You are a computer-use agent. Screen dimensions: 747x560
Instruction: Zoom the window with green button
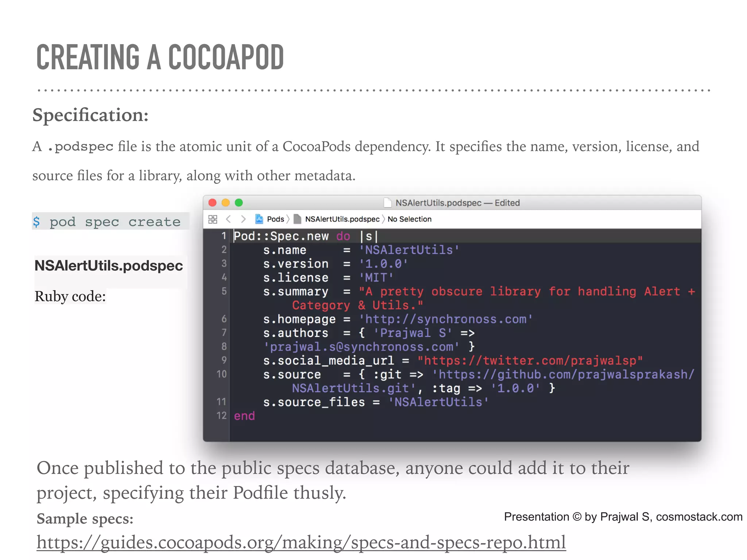pos(239,203)
